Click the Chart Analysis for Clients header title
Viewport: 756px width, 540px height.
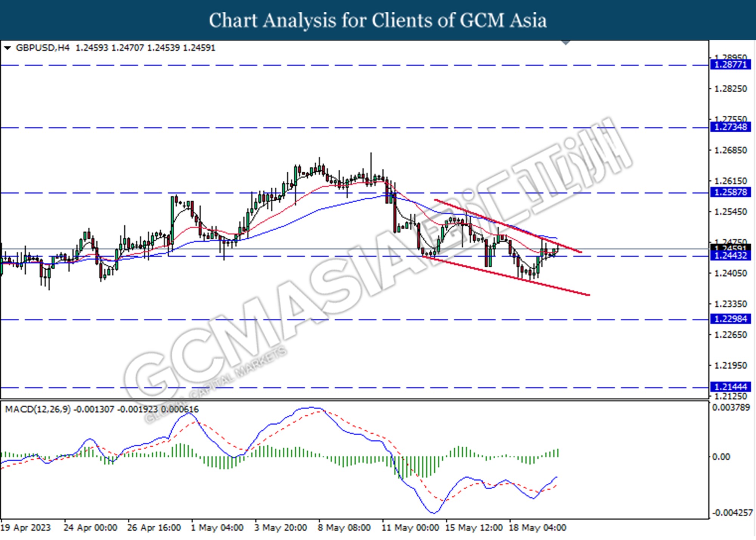click(x=378, y=20)
